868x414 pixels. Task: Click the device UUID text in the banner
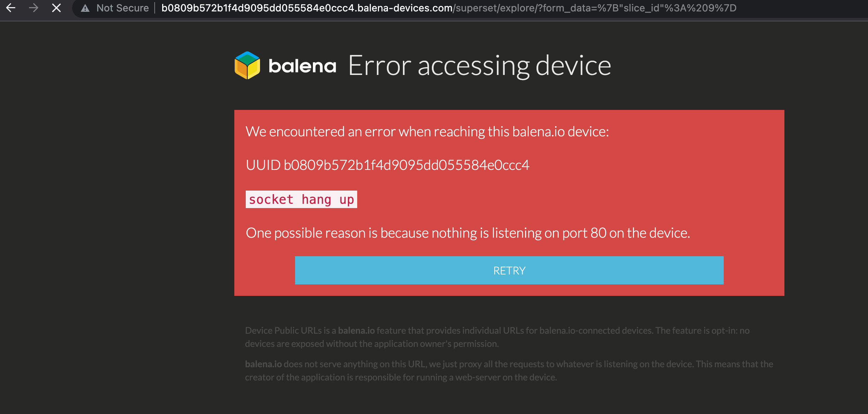[x=388, y=165]
